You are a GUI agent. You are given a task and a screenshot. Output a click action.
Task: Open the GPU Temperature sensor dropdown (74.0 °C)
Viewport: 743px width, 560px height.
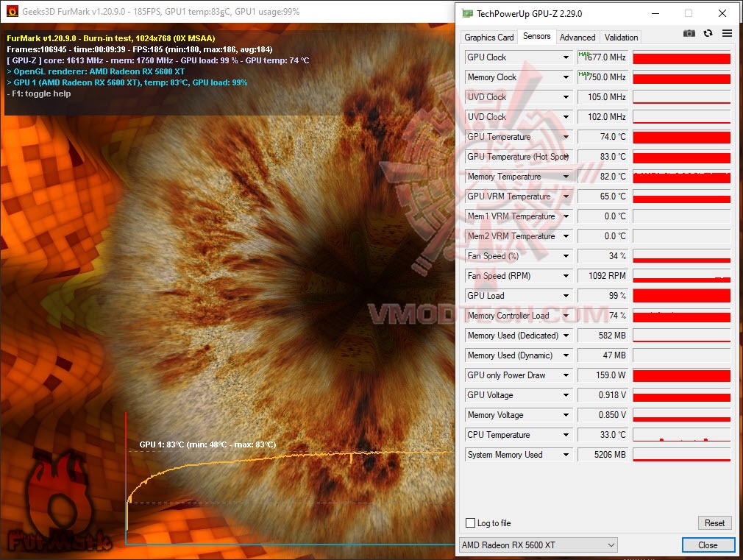(566, 137)
